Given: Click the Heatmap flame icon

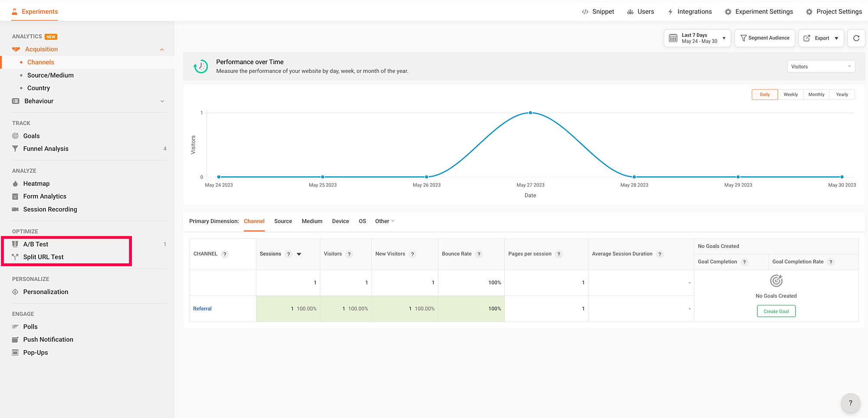Looking at the screenshot, I should pyautogui.click(x=15, y=184).
